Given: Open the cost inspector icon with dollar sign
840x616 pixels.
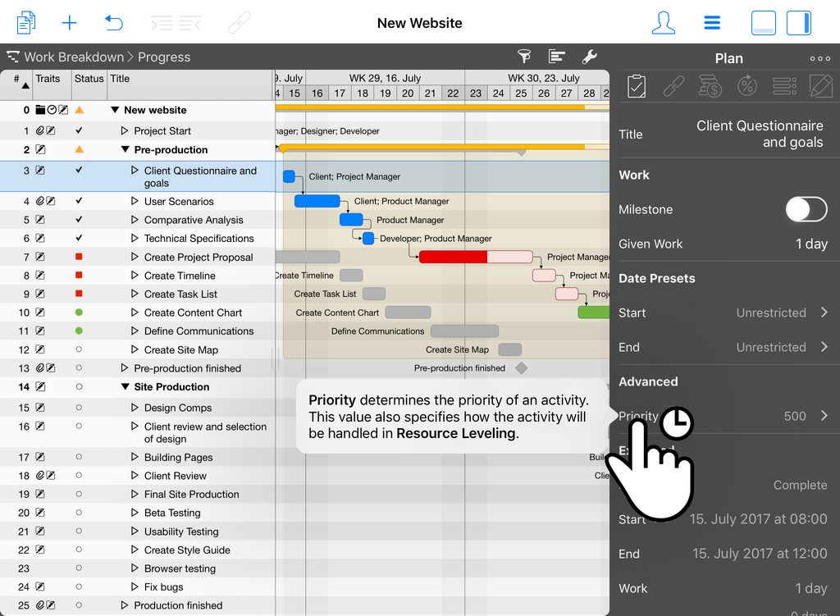Looking at the screenshot, I should point(710,85).
